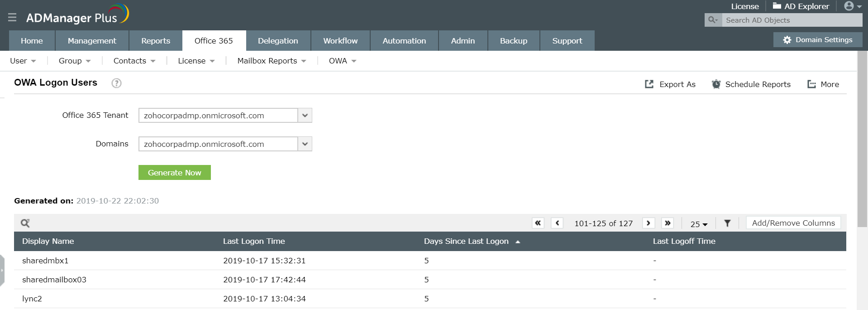Go to last page of results

click(668, 223)
